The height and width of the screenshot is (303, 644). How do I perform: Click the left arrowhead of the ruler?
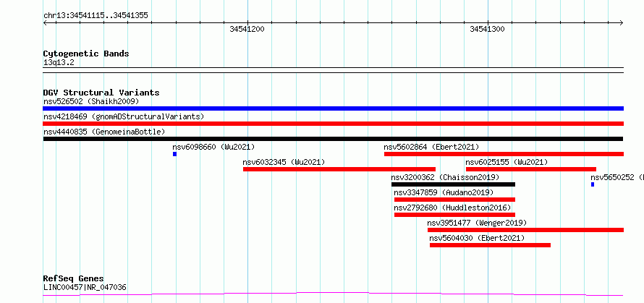pos(45,23)
